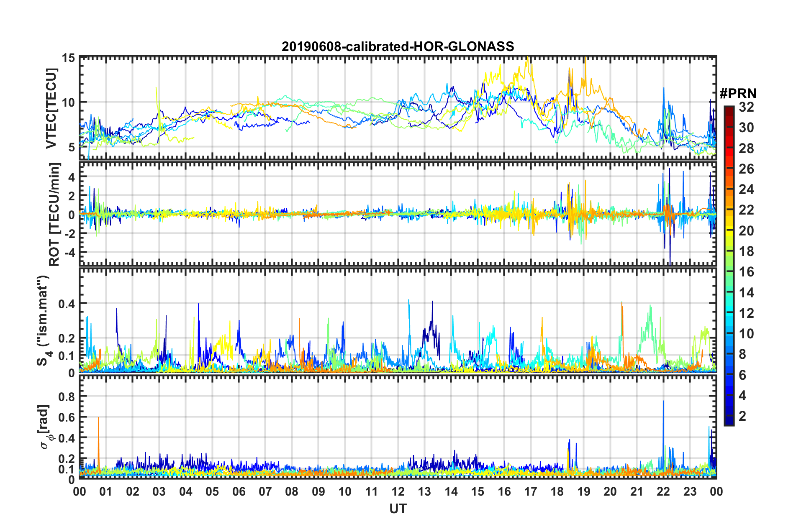Click the PRN colorbar strip

click(729, 266)
